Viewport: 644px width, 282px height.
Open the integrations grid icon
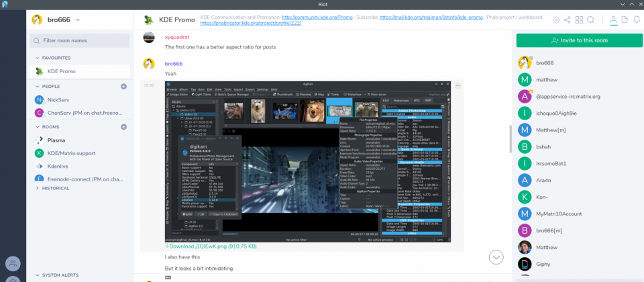tap(579, 19)
